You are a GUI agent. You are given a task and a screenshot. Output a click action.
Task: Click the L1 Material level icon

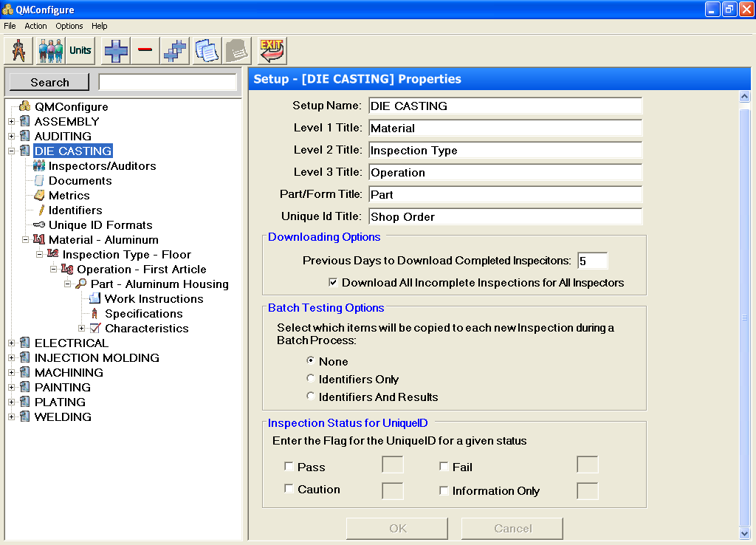pyautogui.click(x=39, y=240)
